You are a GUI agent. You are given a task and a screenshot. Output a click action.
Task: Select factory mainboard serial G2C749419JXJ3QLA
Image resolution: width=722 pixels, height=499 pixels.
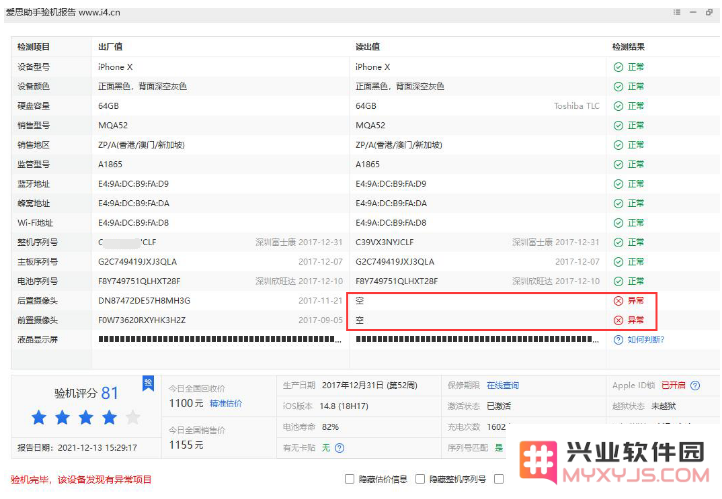click(137, 262)
